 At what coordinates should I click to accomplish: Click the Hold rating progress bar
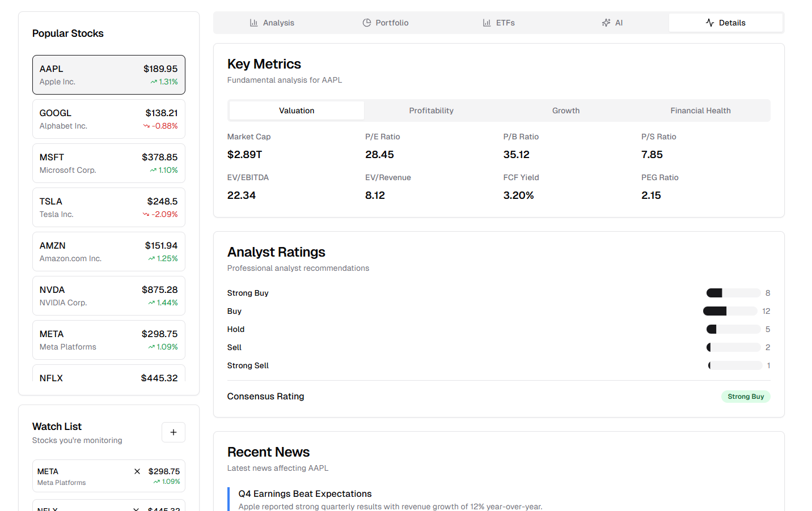(734, 329)
